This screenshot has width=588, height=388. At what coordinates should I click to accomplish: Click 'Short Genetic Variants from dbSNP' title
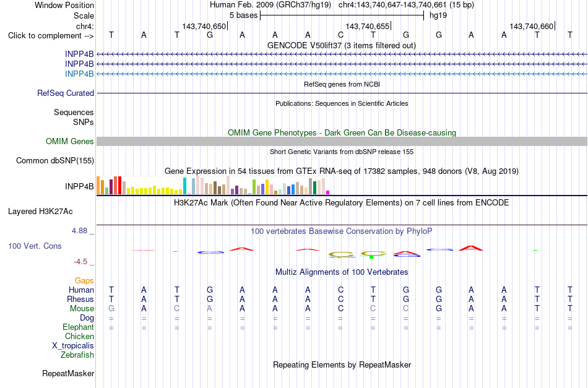[342, 152]
